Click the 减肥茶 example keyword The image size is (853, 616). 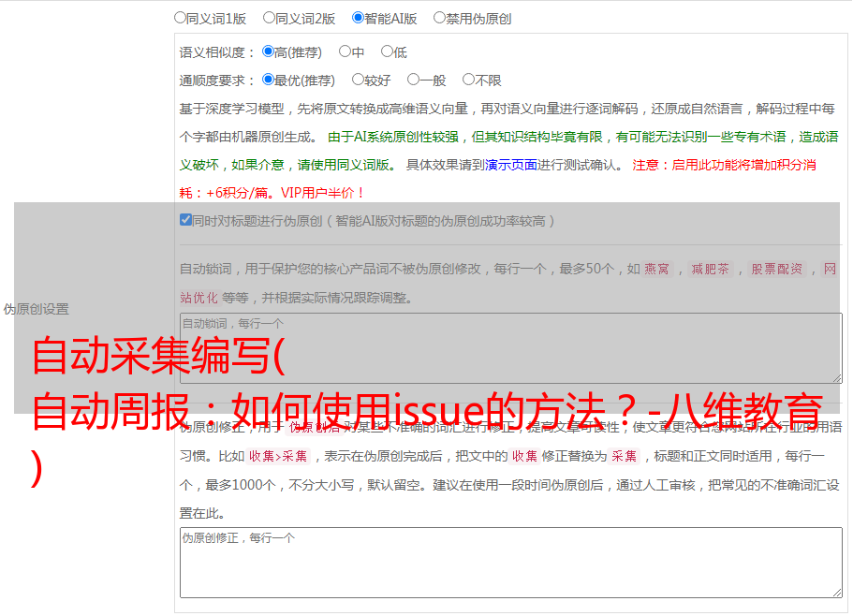coord(710,269)
